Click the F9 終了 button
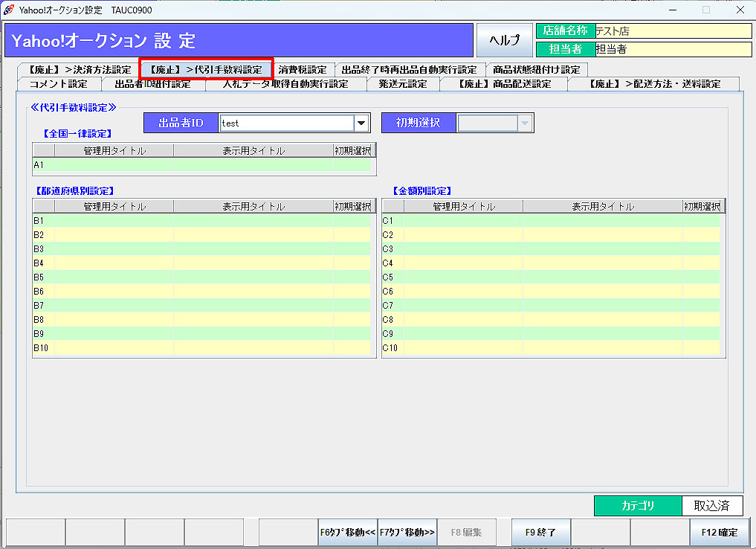Image resolution: width=756 pixels, height=549 pixels. click(540, 533)
